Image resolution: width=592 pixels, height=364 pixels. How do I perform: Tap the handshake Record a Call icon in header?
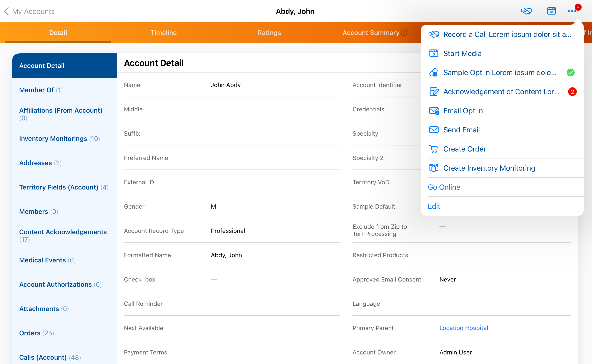click(x=526, y=11)
